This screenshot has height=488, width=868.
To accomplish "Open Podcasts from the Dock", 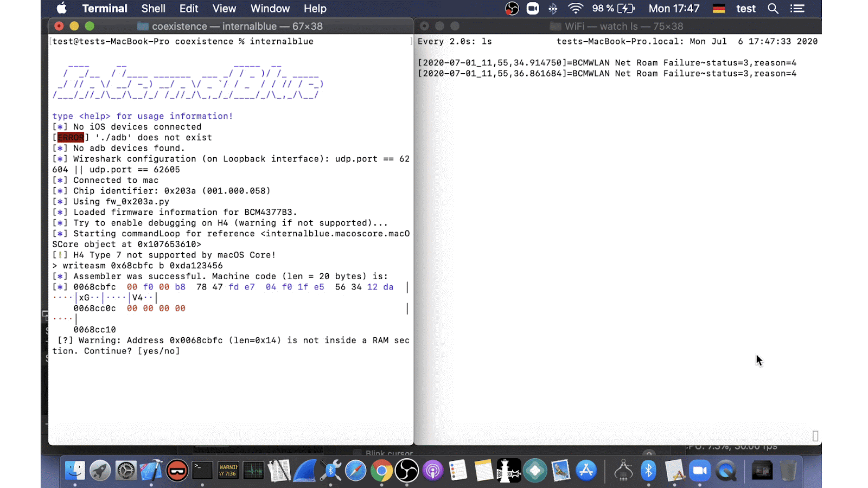I will pos(432,470).
